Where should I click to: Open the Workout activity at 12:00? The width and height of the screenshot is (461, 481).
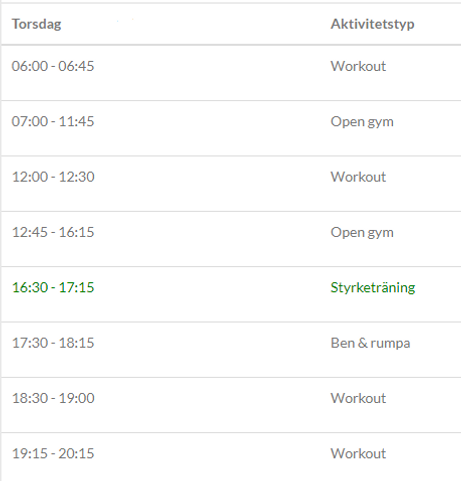358,177
